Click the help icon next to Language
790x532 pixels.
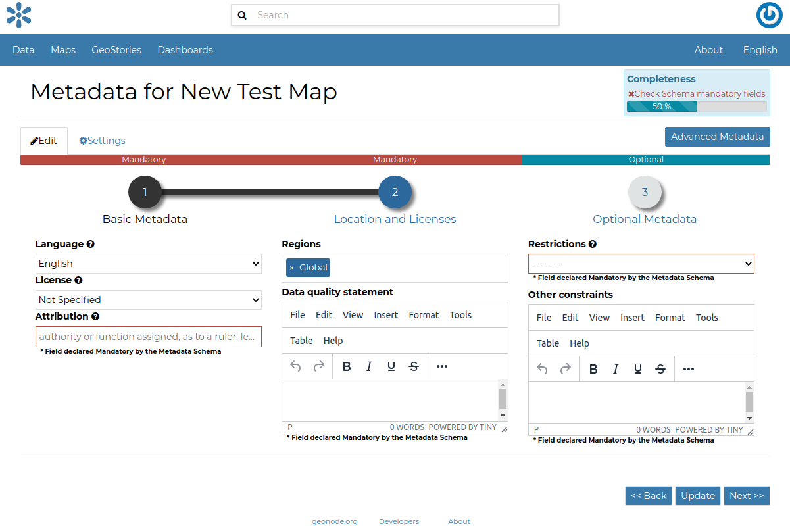91,244
